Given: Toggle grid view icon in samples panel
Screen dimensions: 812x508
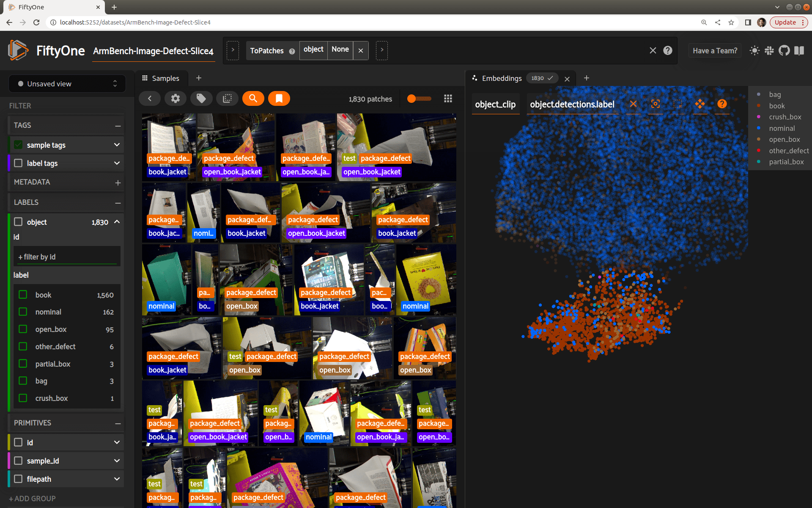Looking at the screenshot, I should pos(448,99).
